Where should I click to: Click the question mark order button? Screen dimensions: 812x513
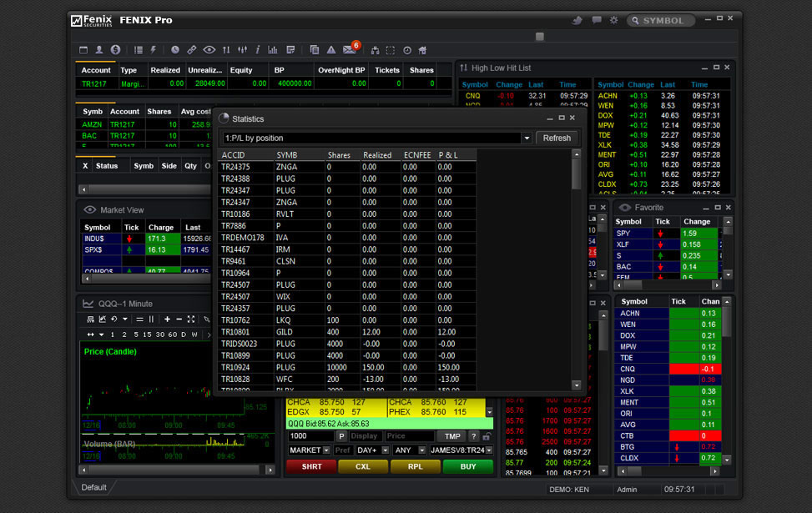click(x=473, y=436)
